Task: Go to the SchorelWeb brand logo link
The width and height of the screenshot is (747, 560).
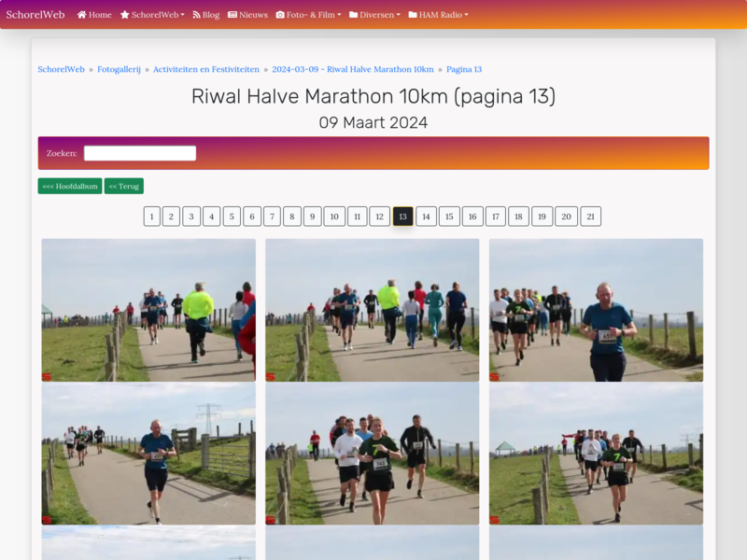Action: point(35,15)
